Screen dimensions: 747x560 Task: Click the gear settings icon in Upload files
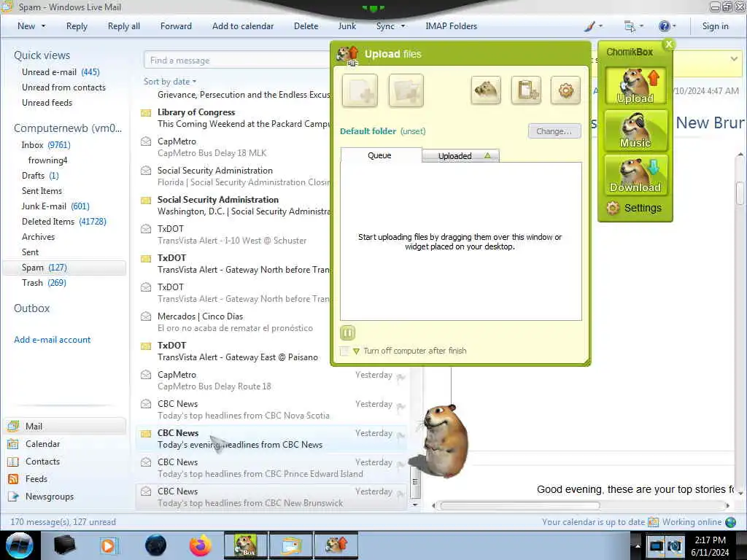(x=565, y=90)
